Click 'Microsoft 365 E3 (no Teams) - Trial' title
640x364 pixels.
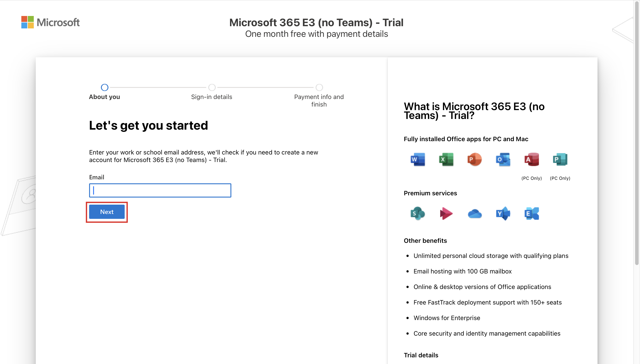(316, 22)
